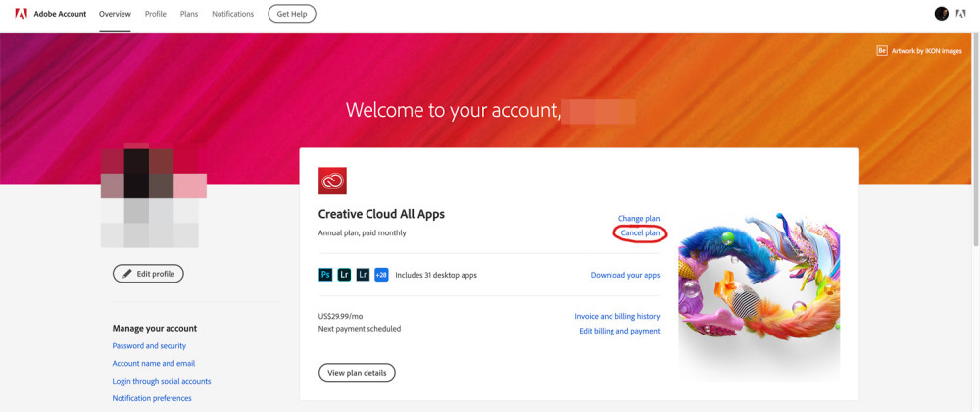Click Edit billing and payment link
Screen dimensions: 980x412
pos(619,331)
